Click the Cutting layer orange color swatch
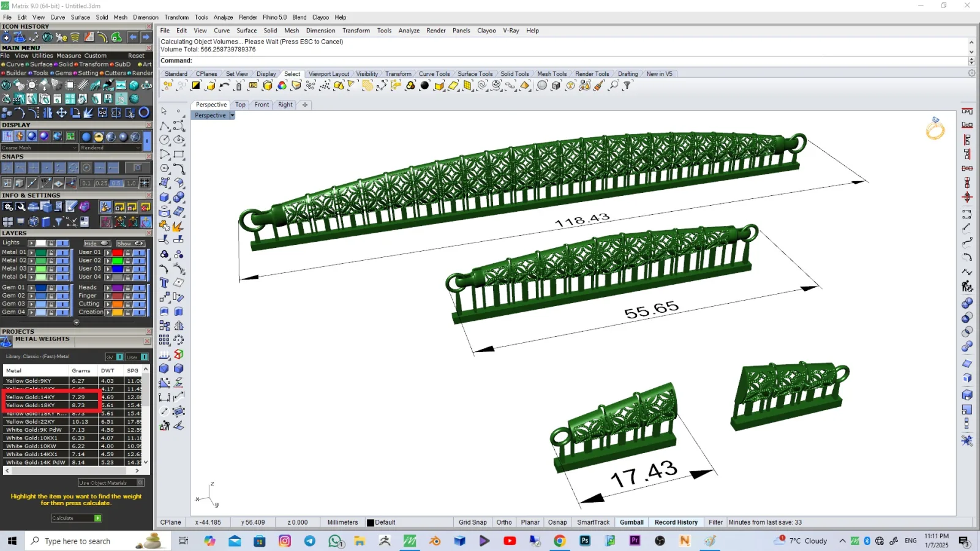This screenshot has height=551, width=980. [x=117, y=304]
